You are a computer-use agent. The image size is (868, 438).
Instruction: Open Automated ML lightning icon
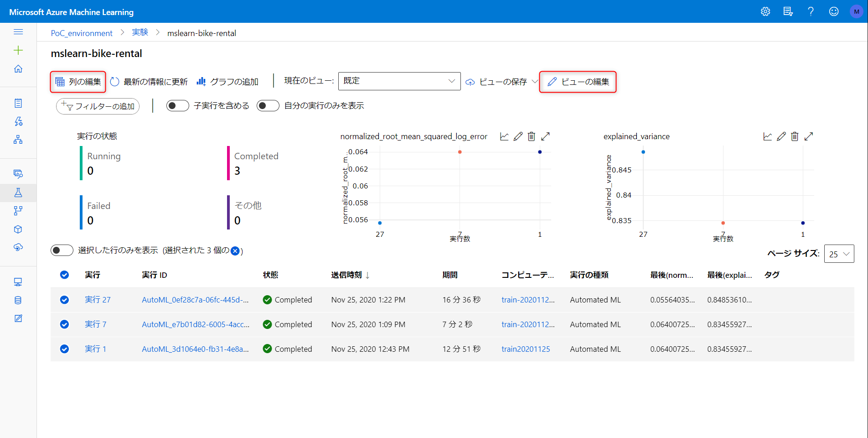tap(18, 121)
